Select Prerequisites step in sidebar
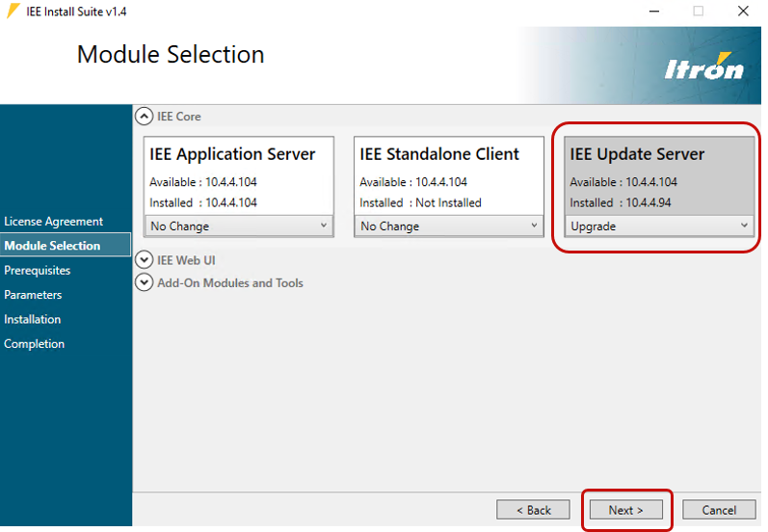This screenshot has height=532, width=768. pos(38,271)
